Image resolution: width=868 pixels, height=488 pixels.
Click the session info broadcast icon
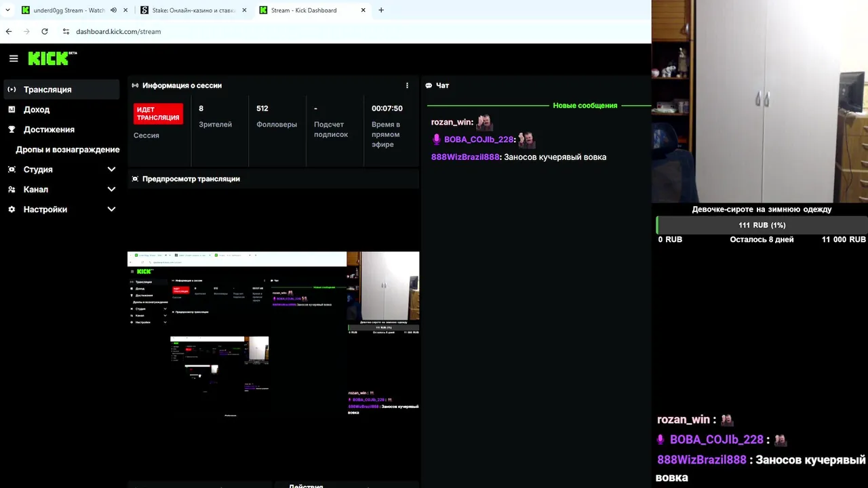tap(135, 85)
